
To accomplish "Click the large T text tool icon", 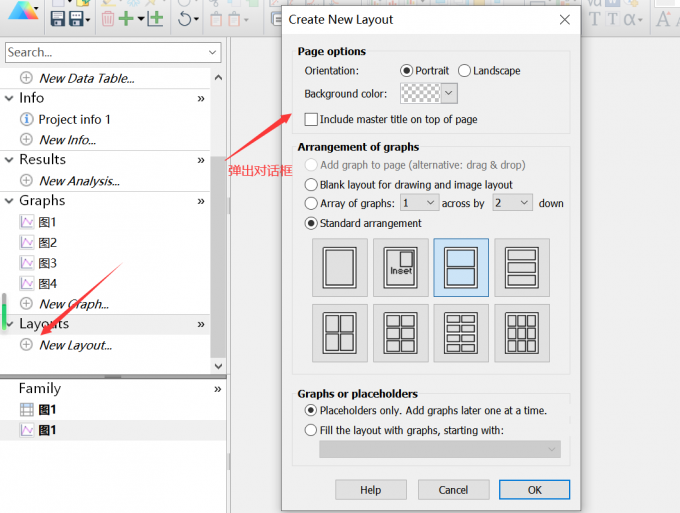I will point(594,19).
